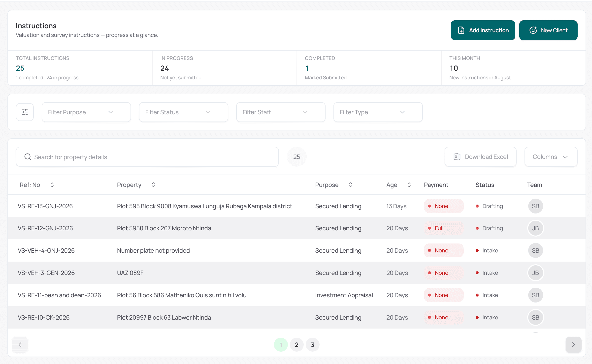Click SB team avatar for VS-RE-13-GNJ-2026
Viewport: 592px width, 364px height.
coord(535,206)
